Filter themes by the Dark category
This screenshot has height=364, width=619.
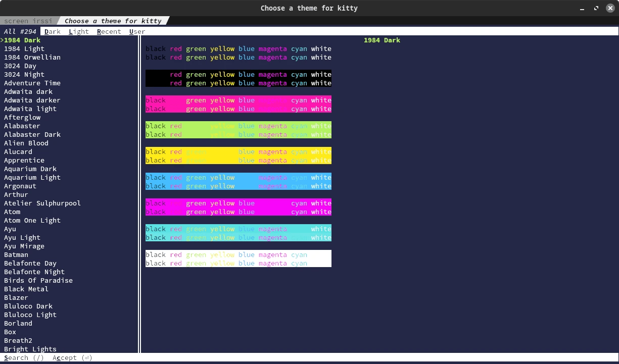click(x=53, y=31)
